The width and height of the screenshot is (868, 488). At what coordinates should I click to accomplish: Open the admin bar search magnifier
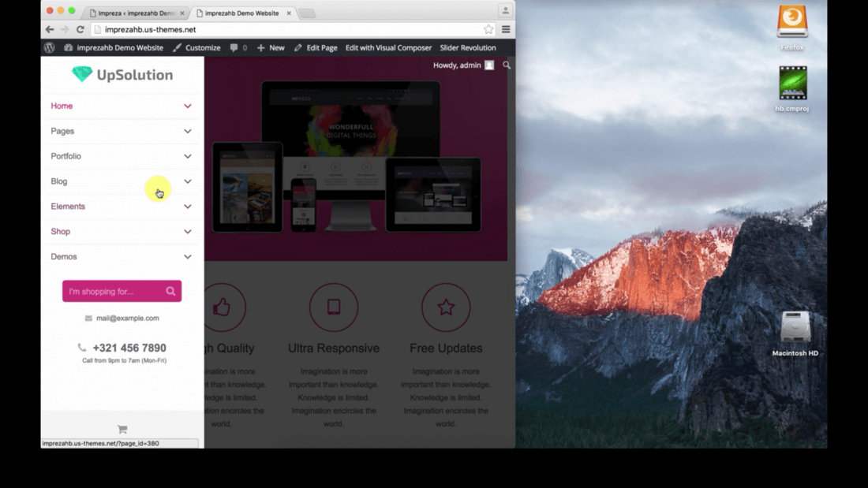tap(507, 65)
